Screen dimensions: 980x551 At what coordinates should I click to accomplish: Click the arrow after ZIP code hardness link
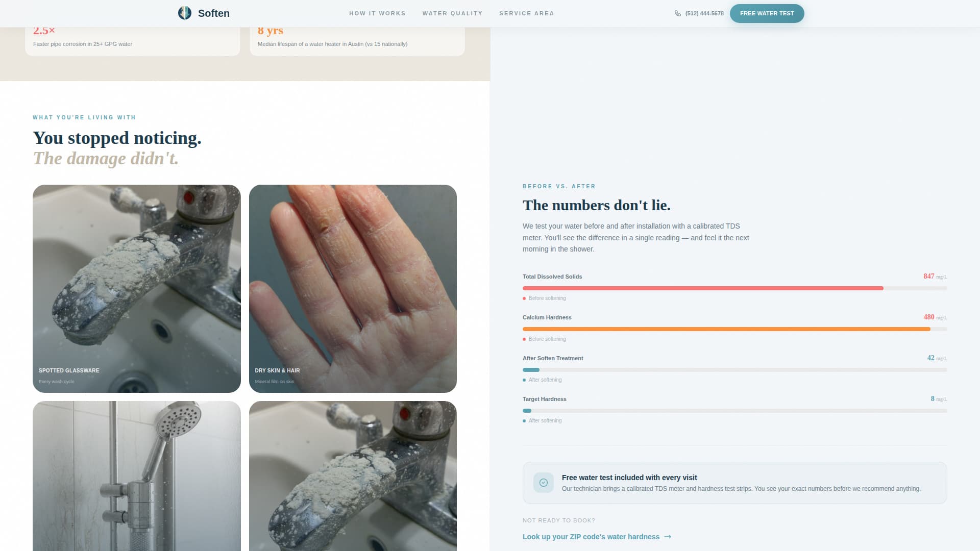[x=668, y=537]
